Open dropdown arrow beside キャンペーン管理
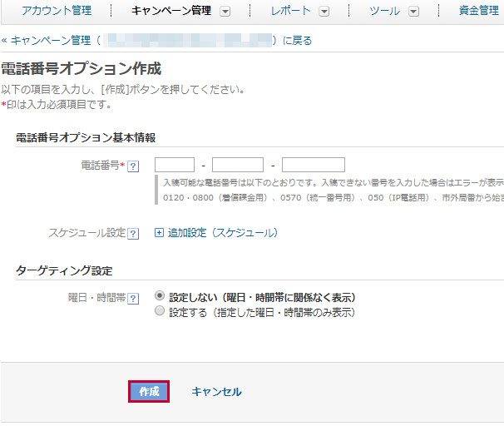This screenshot has height=426, width=504. coord(225,12)
